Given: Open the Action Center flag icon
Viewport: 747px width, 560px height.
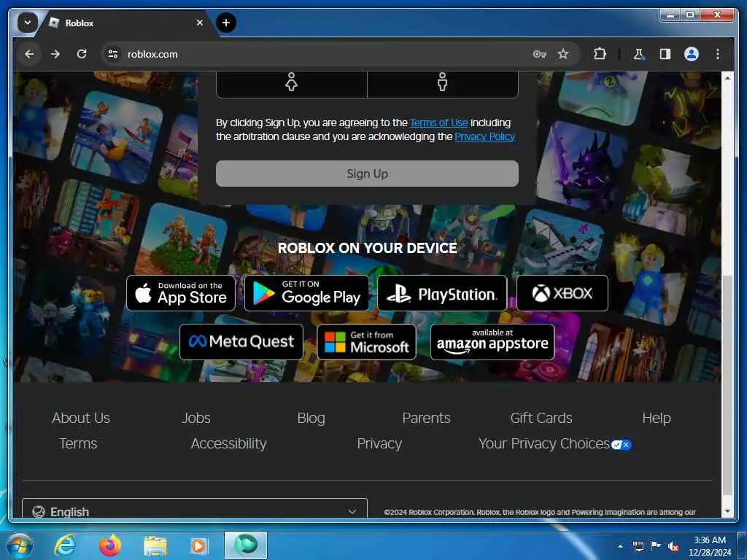Looking at the screenshot, I should [656, 546].
